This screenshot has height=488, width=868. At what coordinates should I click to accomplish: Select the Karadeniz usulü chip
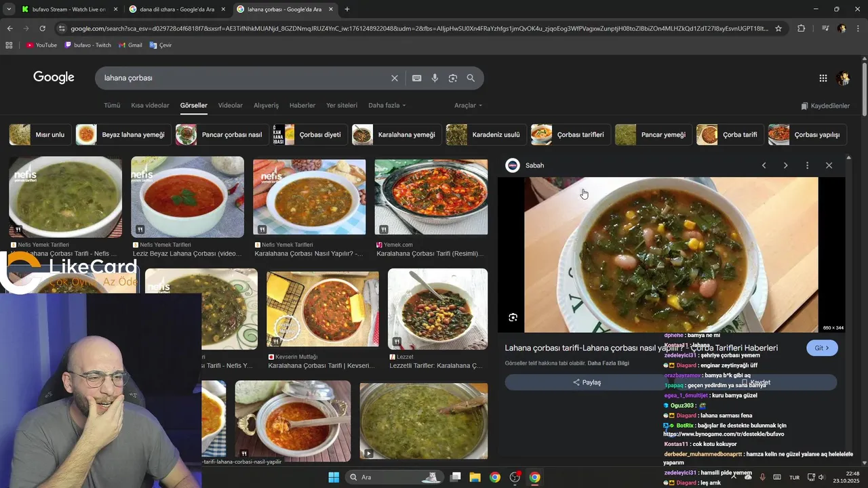[486, 135]
